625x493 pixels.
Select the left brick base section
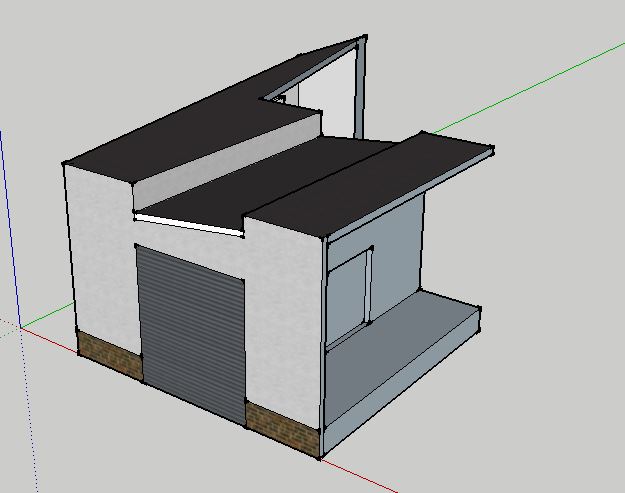pos(109,354)
